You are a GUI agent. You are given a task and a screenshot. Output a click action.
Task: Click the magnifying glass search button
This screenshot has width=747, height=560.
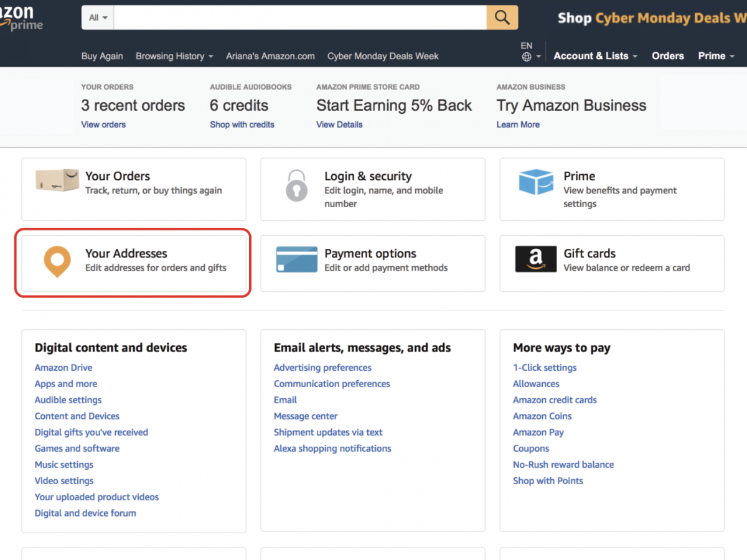502,17
